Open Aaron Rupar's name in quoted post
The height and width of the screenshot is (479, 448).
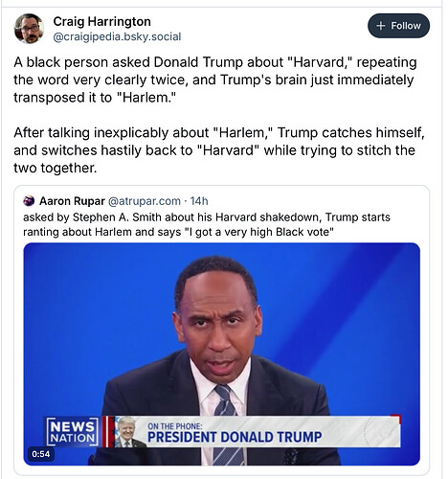pyautogui.click(x=72, y=201)
